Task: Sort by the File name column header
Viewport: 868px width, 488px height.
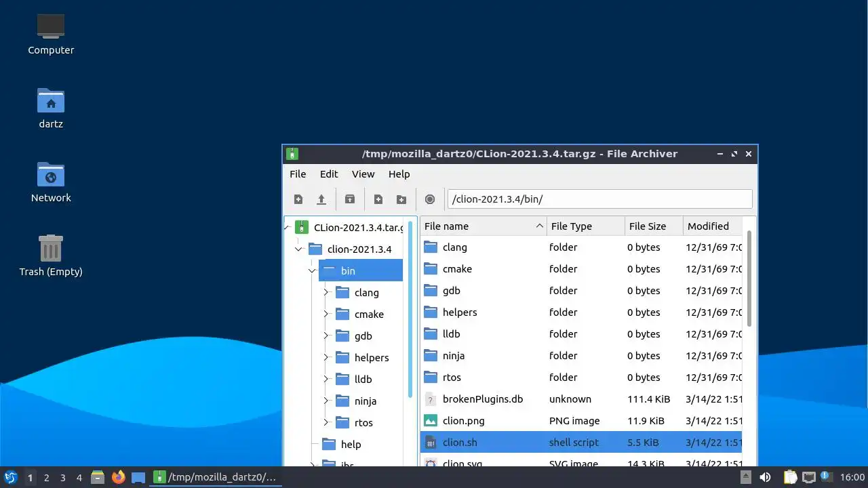Action: tap(484, 226)
